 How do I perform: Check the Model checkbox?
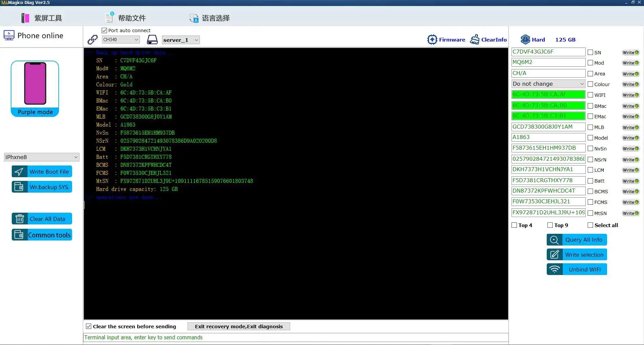(x=590, y=138)
